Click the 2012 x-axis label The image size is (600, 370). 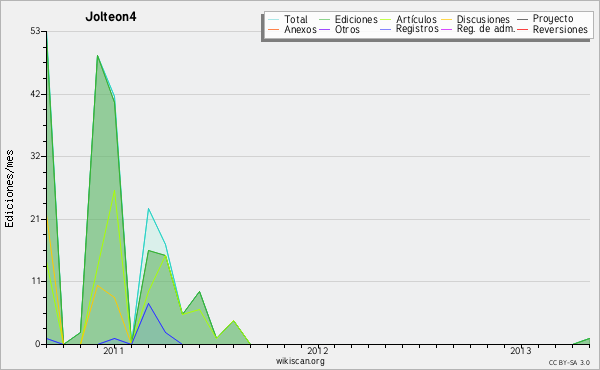pos(318,350)
